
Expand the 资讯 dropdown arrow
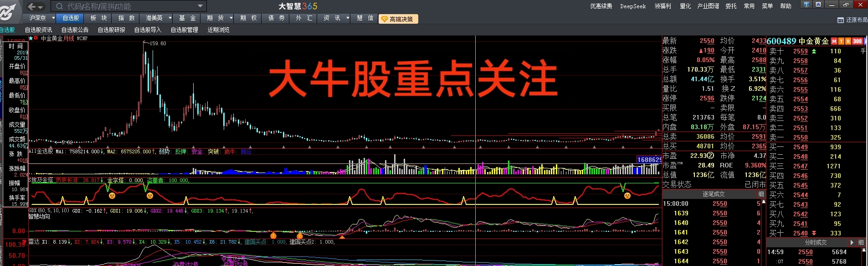tap(348, 18)
